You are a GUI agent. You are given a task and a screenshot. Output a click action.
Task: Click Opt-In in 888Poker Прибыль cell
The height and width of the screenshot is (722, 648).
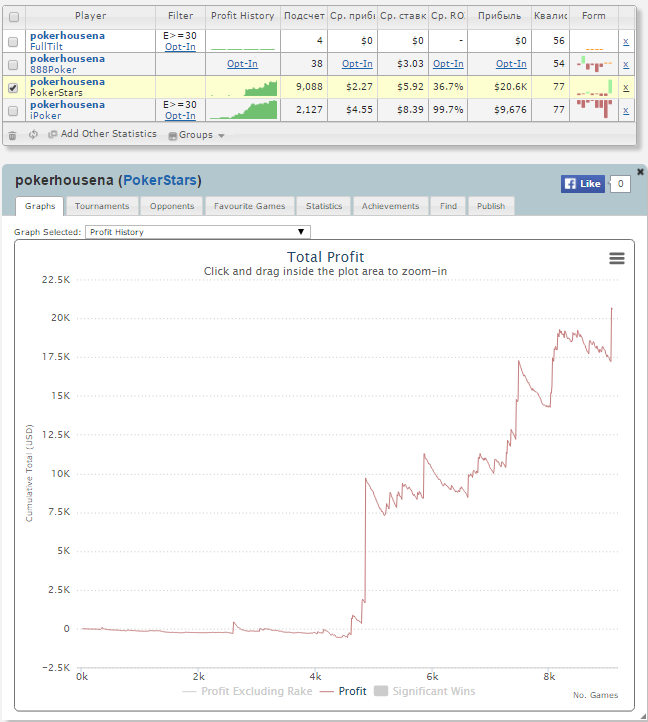(511, 64)
